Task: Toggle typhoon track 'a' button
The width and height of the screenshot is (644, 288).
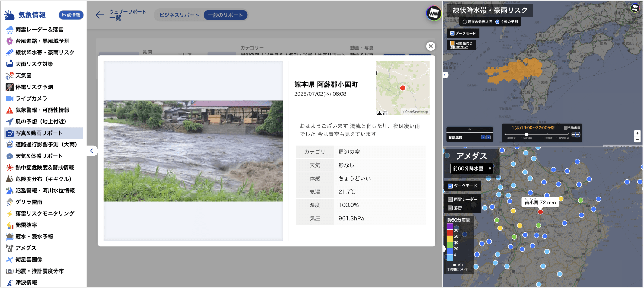Action: 489,137
